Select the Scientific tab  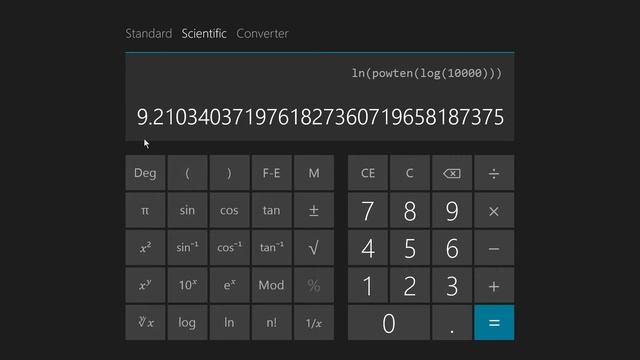click(x=204, y=33)
